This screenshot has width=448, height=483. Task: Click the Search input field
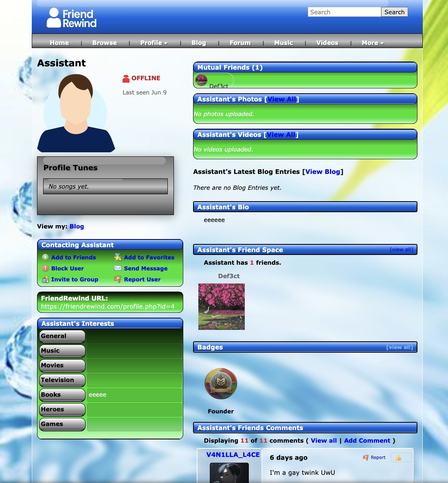pos(345,12)
